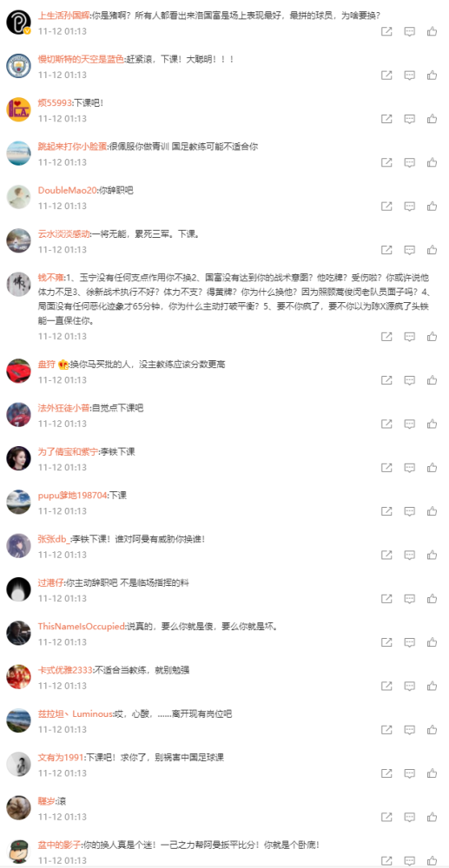Open username link 张张db_
This screenshot has width=449, height=868.
point(54,539)
